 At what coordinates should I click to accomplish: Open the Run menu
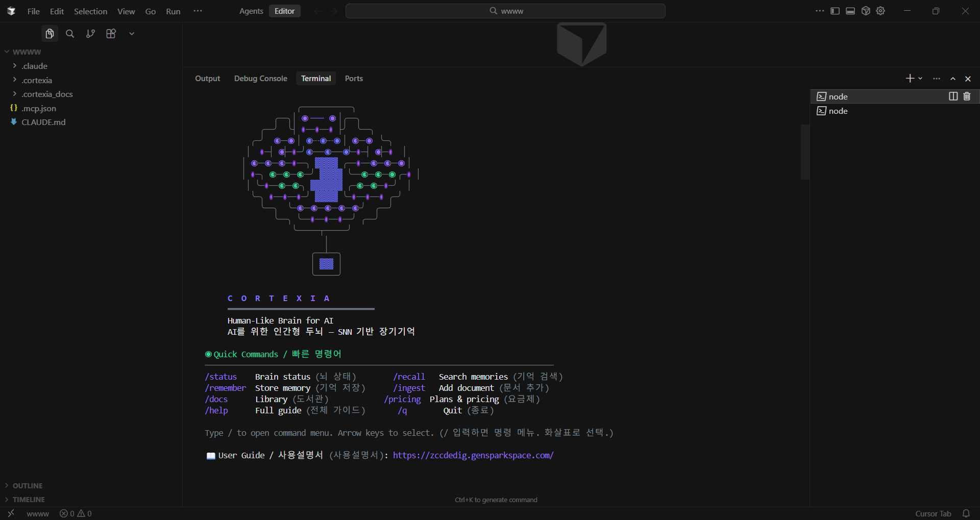[x=173, y=11]
